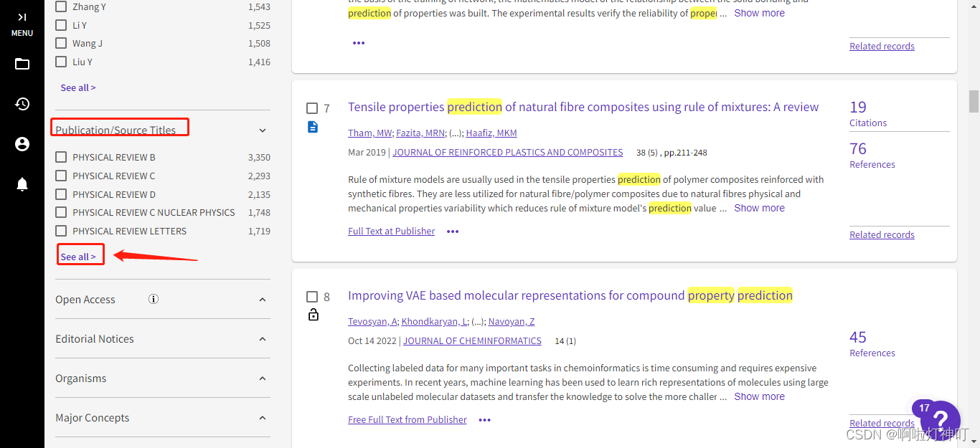980x448 pixels.
Task: Open the user profile icon
Action: click(22, 144)
